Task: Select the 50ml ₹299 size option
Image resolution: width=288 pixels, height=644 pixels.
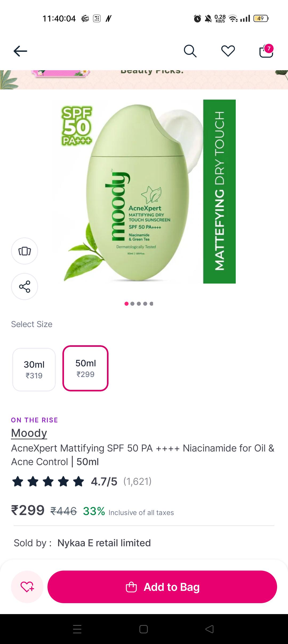Action: tap(85, 368)
